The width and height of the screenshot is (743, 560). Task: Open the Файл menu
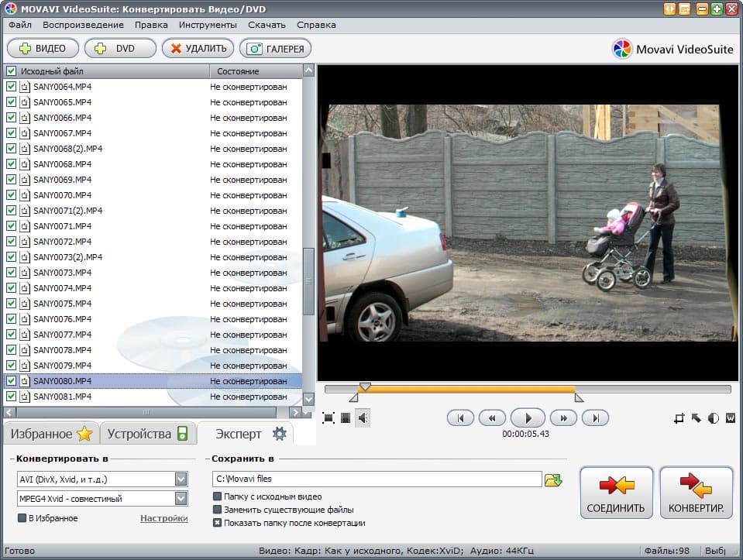[x=20, y=25]
